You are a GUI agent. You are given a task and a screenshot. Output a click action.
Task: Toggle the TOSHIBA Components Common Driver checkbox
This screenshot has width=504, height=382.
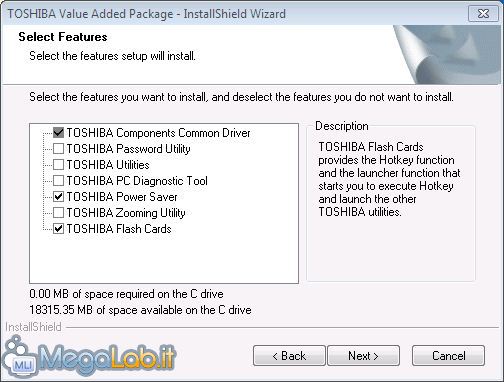pyautogui.click(x=58, y=133)
